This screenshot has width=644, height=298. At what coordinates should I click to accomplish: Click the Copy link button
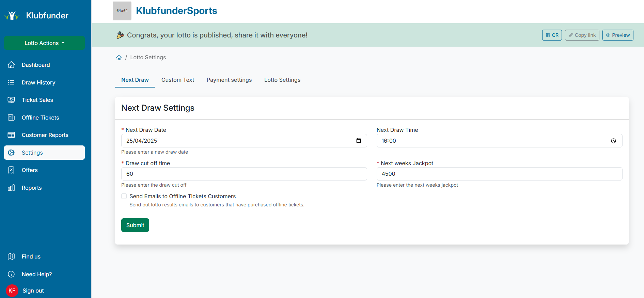tap(582, 35)
